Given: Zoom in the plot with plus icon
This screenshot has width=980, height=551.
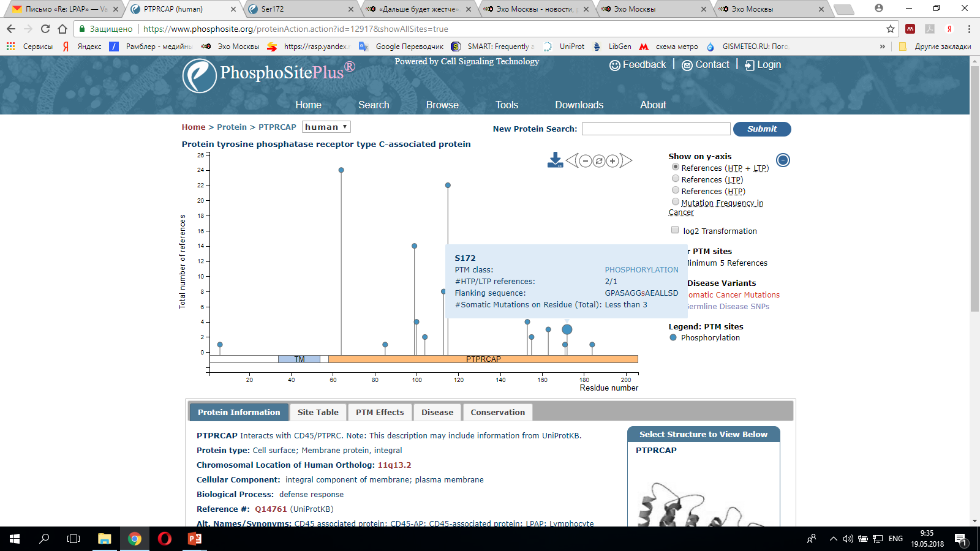Looking at the screenshot, I should coord(612,161).
